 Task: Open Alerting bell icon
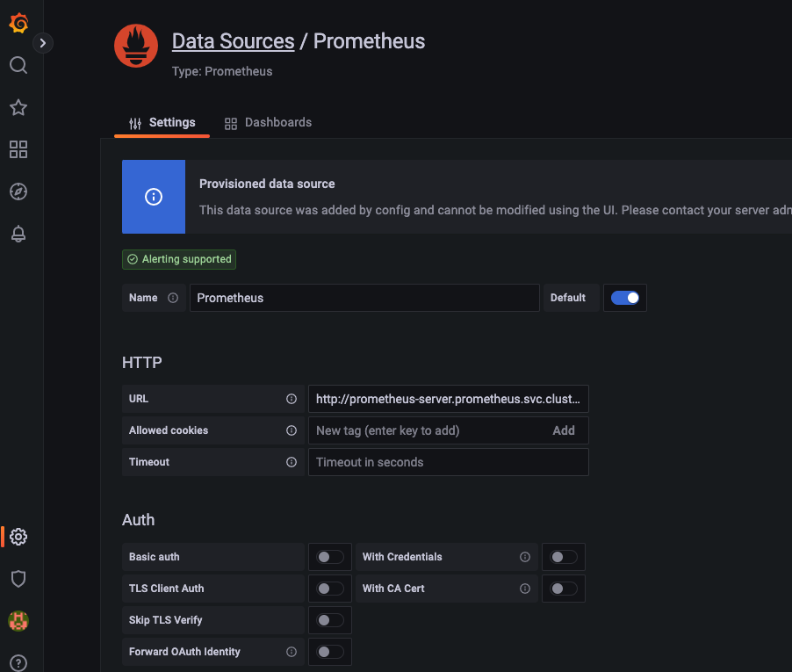point(18,234)
